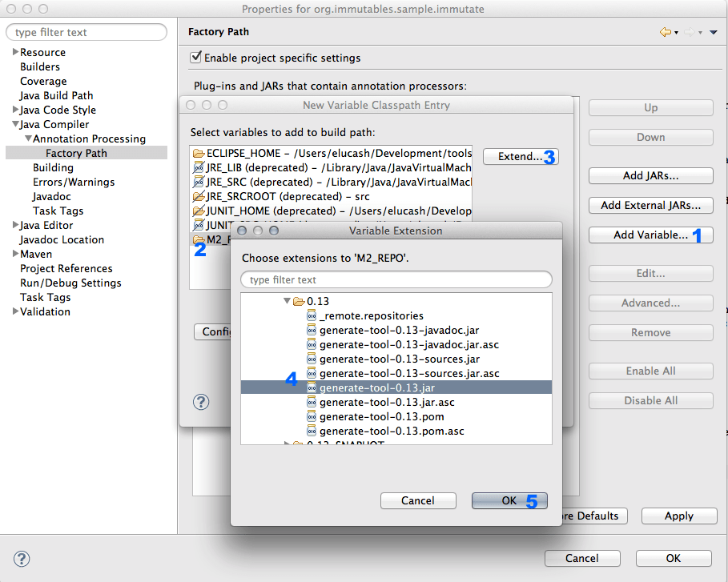The height and width of the screenshot is (582, 728).
Task: Select M2_REPO folder icon
Action: (199, 239)
